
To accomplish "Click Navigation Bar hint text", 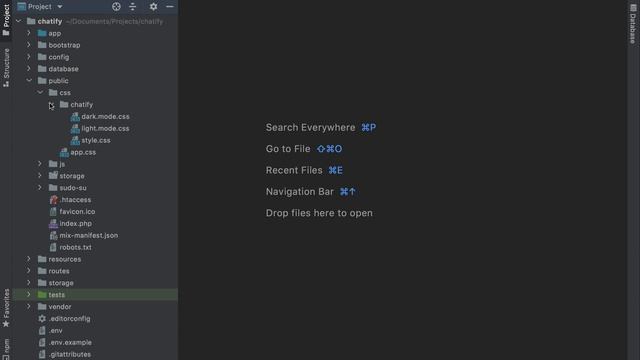I will tap(300, 191).
